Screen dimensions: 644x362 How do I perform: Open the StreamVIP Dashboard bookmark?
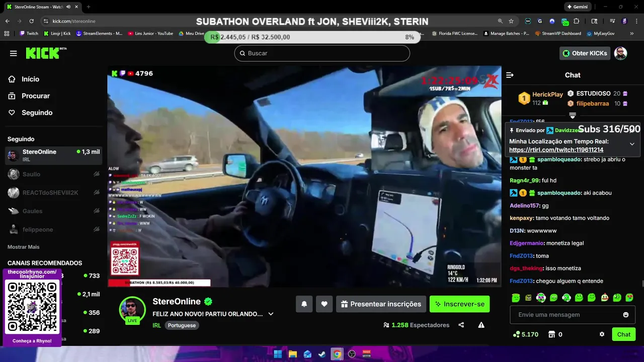pos(558,34)
